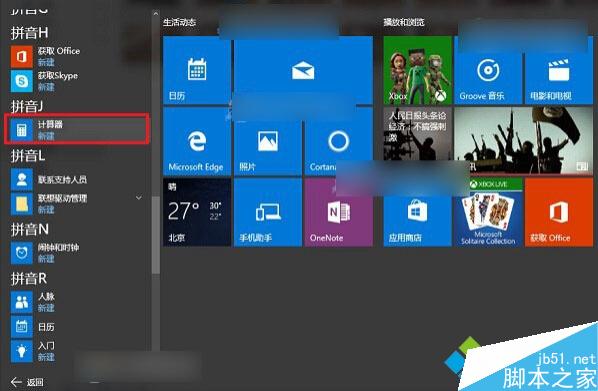The width and height of the screenshot is (598, 391).
Task: Launch Microsoft Solitaire Collection tile
Action: [488, 212]
